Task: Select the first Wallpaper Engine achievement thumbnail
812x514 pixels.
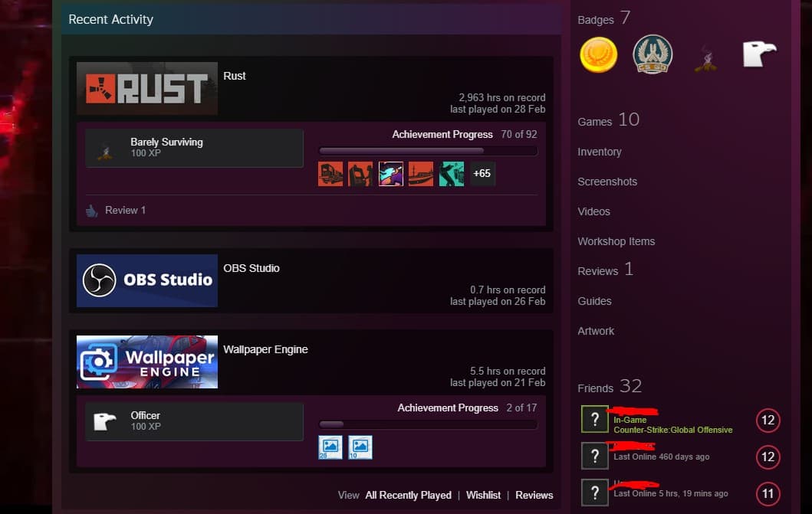Action: pos(330,447)
